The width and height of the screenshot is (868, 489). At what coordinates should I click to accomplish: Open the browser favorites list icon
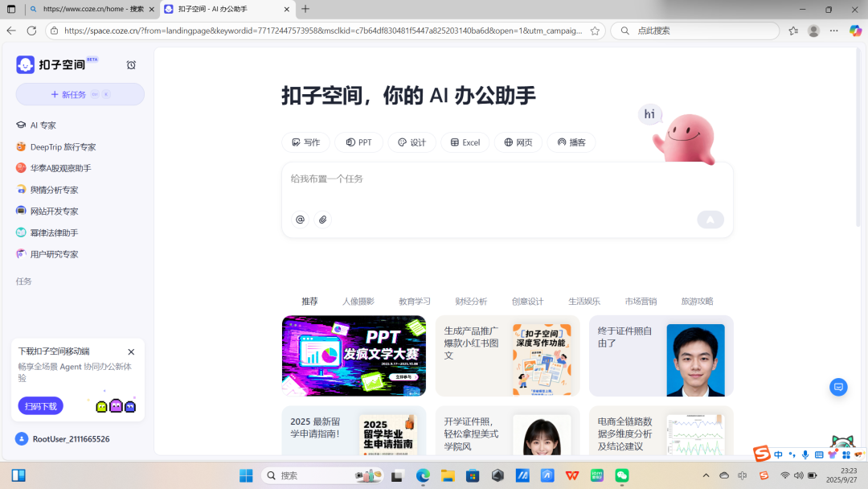pyautogui.click(x=793, y=31)
